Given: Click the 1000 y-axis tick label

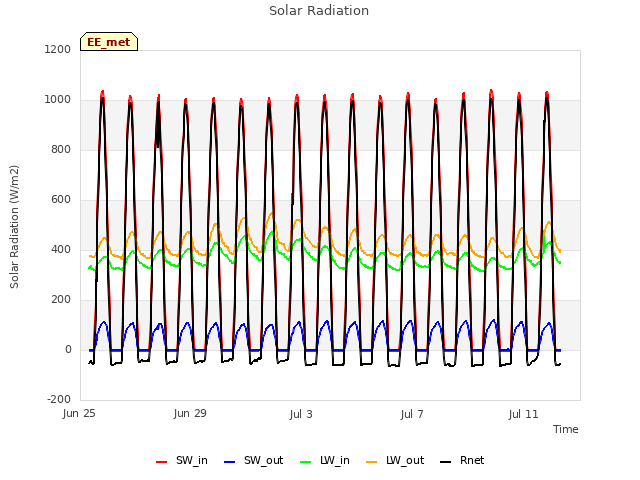Looking at the screenshot, I should (x=58, y=100).
